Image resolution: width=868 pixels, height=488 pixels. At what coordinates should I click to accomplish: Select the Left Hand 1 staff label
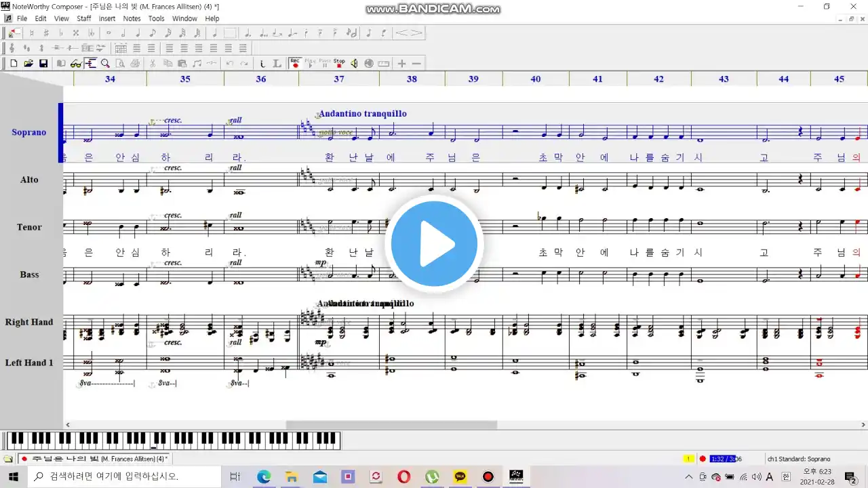point(29,363)
